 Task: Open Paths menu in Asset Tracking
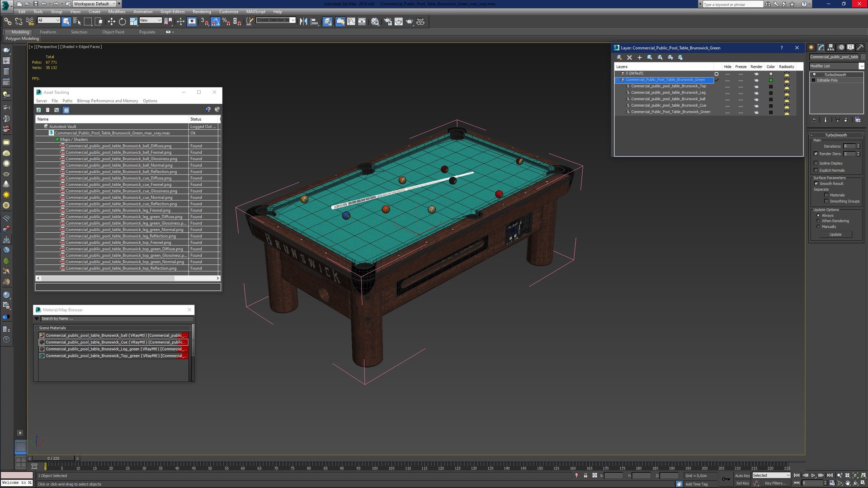67,101
